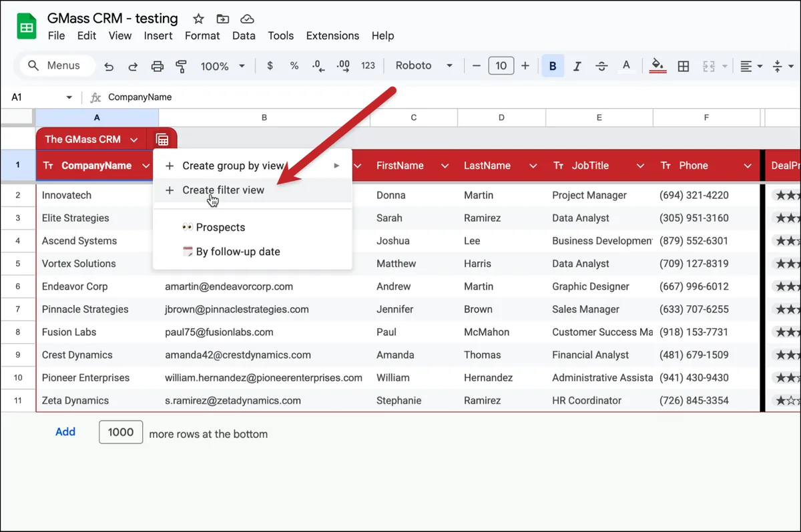Increase font size with plus button
Viewport: 801px width, 532px height.
525,66
